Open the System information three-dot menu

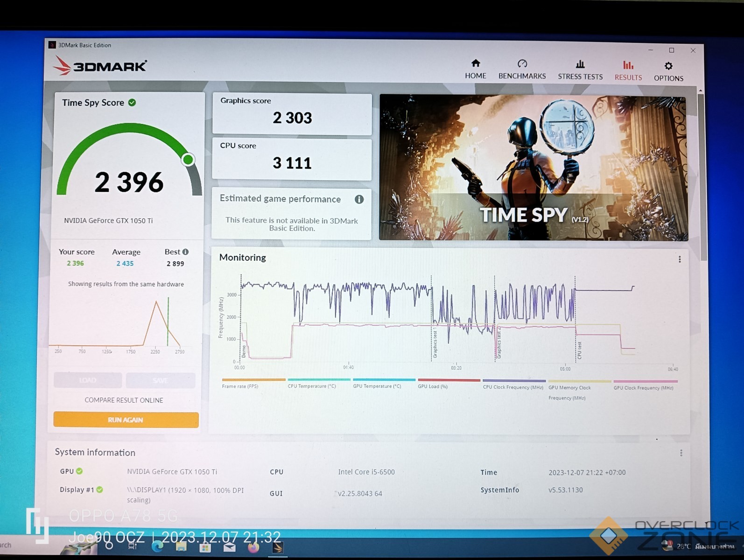[x=681, y=453]
